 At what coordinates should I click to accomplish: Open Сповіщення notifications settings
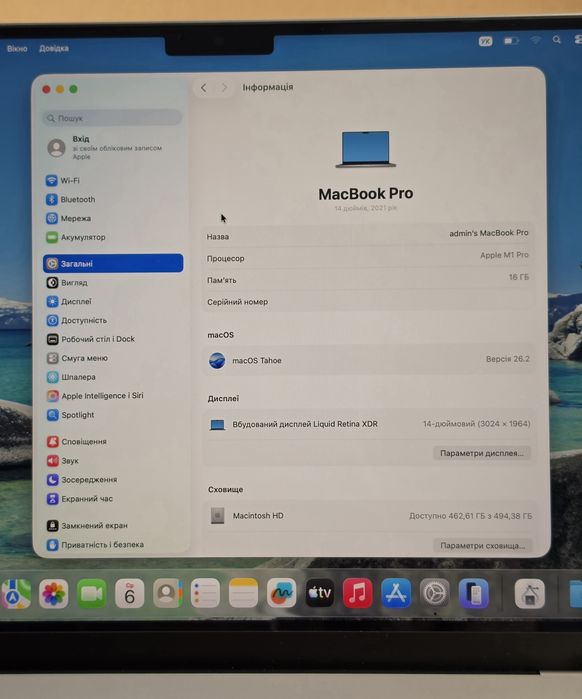pyautogui.click(x=77, y=442)
